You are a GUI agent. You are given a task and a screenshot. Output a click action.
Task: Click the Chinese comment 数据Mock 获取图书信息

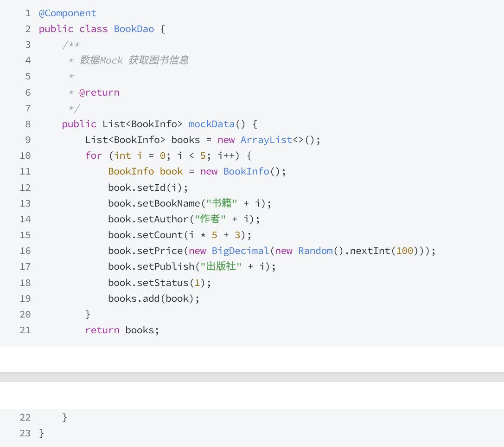(134, 60)
